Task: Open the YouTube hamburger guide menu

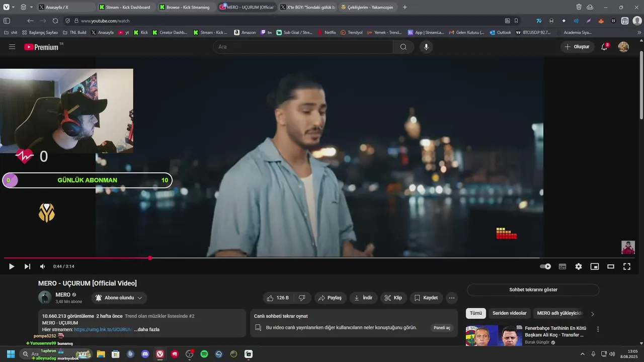Action: (x=12, y=47)
